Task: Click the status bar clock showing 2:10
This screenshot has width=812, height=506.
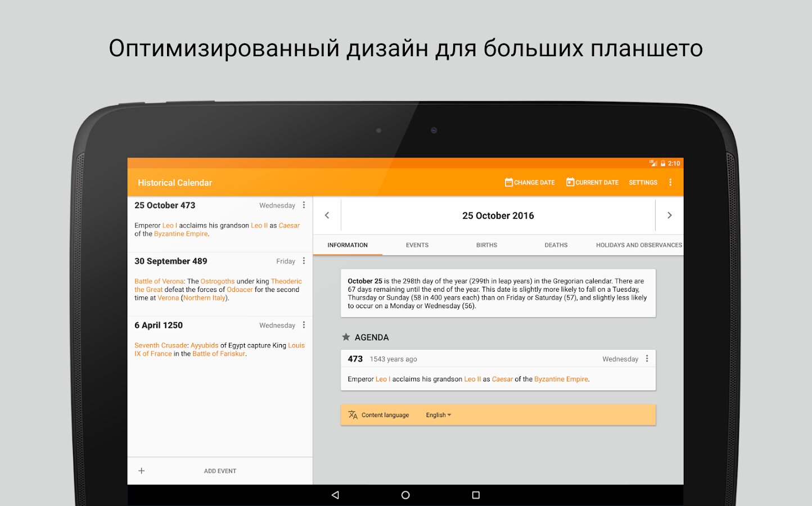Action: 674,164
